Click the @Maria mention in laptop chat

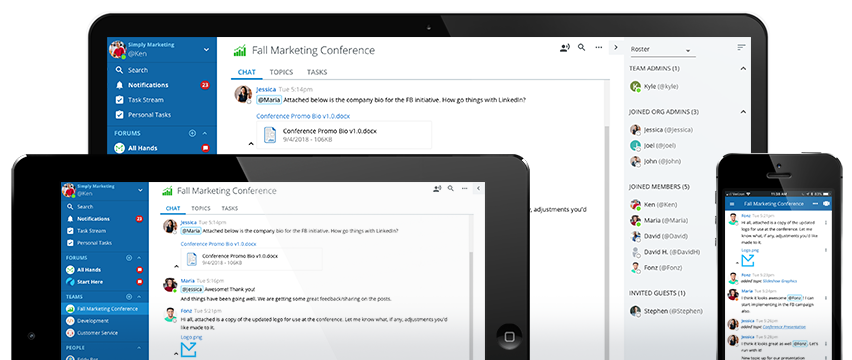click(268, 100)
